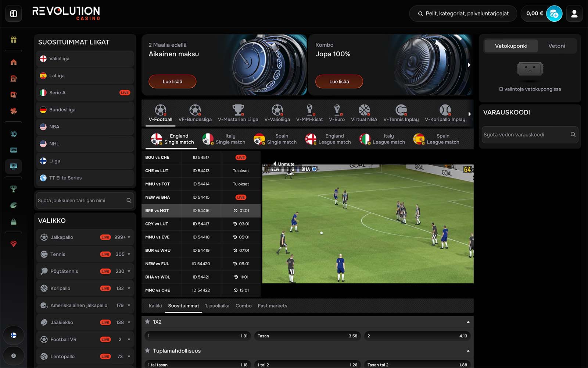Open the 1. puoliaika markets tab
The width and height of the screenshot is (588, 368).
[217, 306]
